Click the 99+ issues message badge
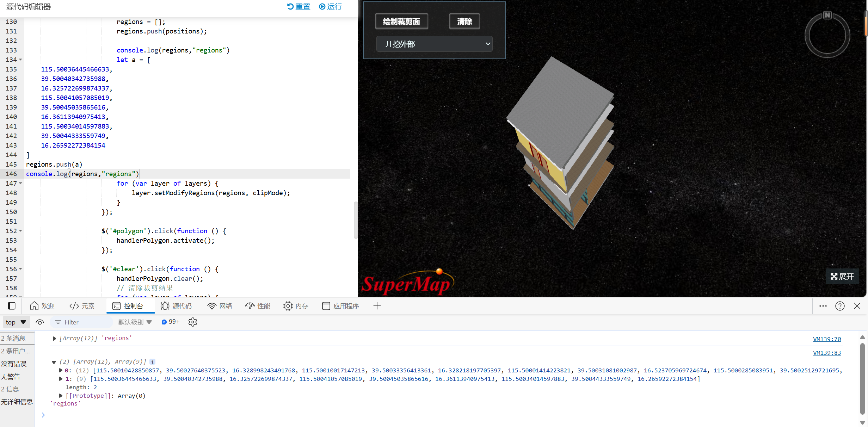 tap(171, 322)
